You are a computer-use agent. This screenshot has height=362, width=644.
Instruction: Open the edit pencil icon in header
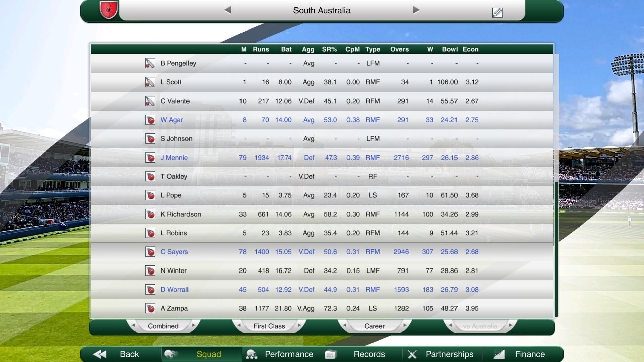click(x=497, y=13)
